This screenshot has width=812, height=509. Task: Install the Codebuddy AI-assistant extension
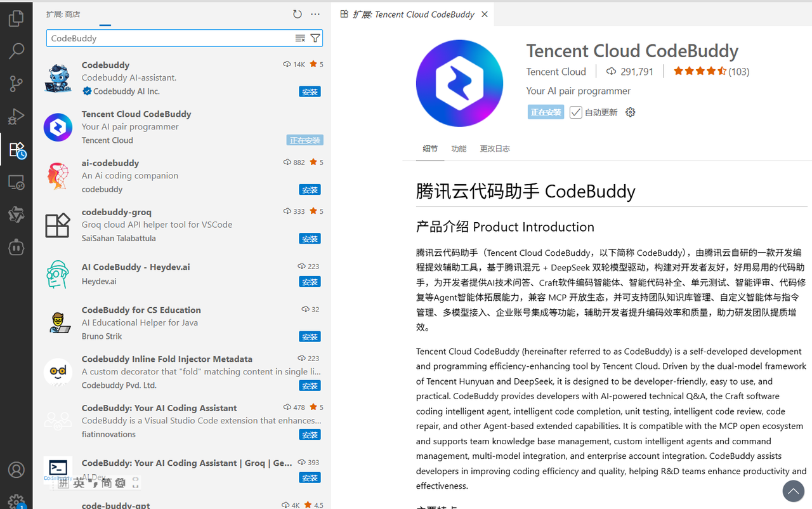click(310, 91)
